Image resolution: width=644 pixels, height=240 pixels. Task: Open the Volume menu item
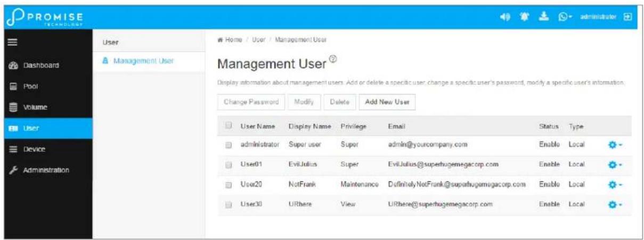48,107
